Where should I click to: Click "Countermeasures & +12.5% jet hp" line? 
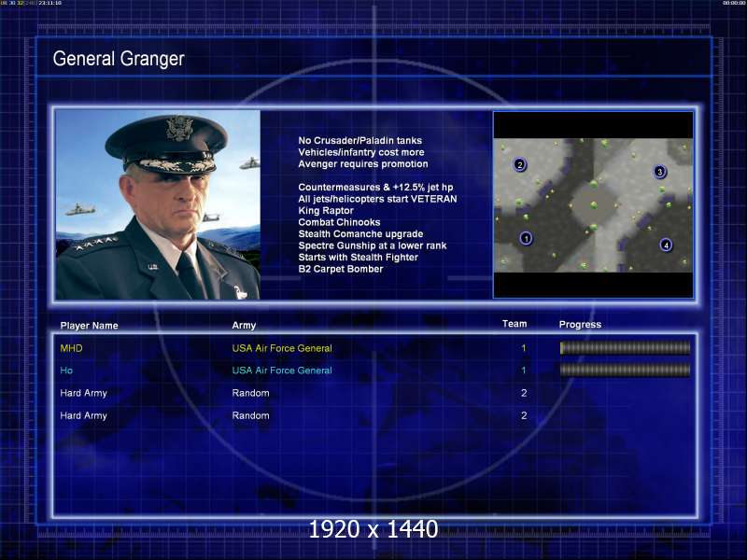376,188
